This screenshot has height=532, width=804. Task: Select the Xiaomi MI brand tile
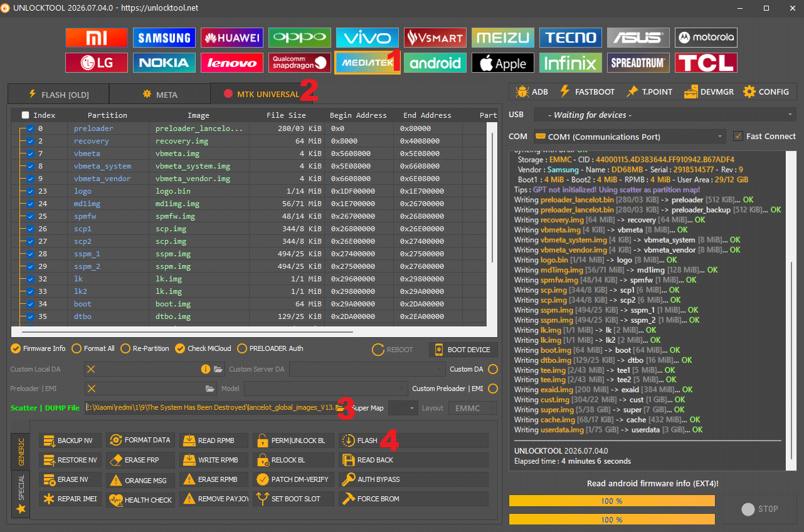96,38
